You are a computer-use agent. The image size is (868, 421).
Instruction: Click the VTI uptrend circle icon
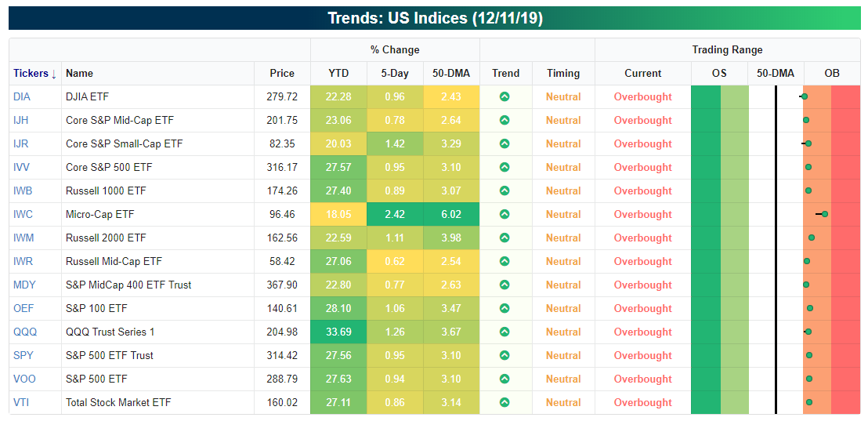(505, 403)
